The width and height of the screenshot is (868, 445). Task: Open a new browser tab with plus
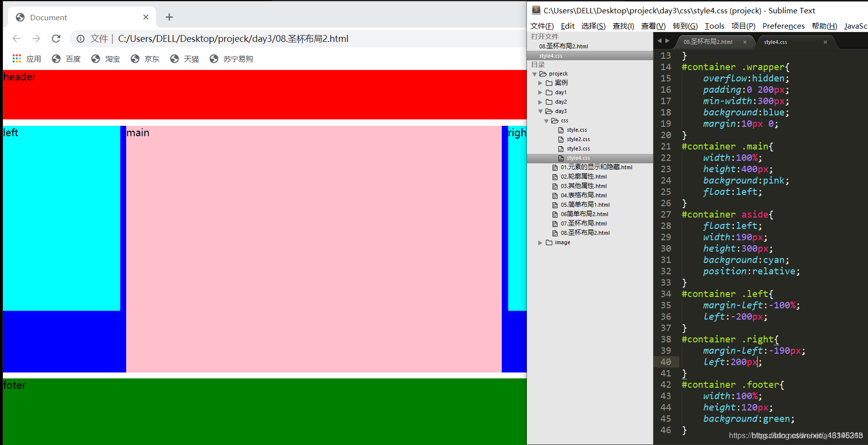tap(169, 17)
